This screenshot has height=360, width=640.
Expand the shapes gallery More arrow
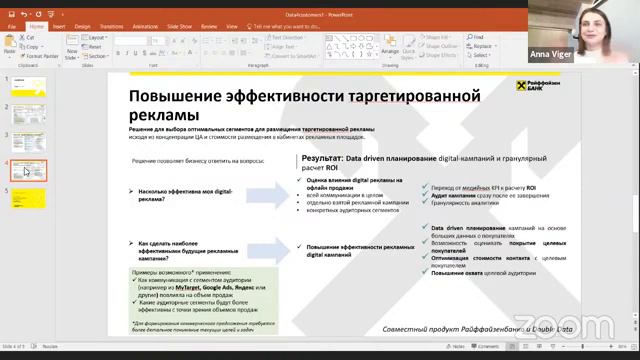377,54
